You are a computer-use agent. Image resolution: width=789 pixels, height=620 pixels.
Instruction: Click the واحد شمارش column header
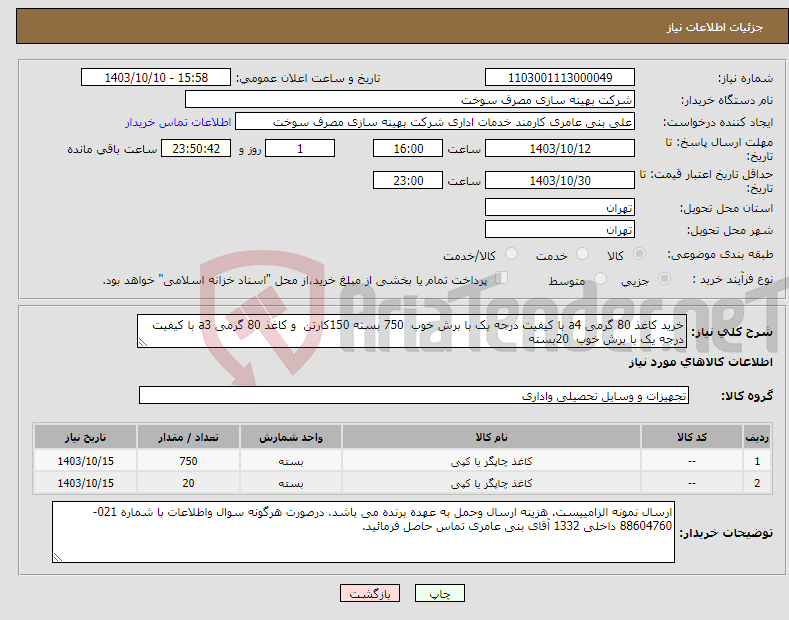pos(291,437)
